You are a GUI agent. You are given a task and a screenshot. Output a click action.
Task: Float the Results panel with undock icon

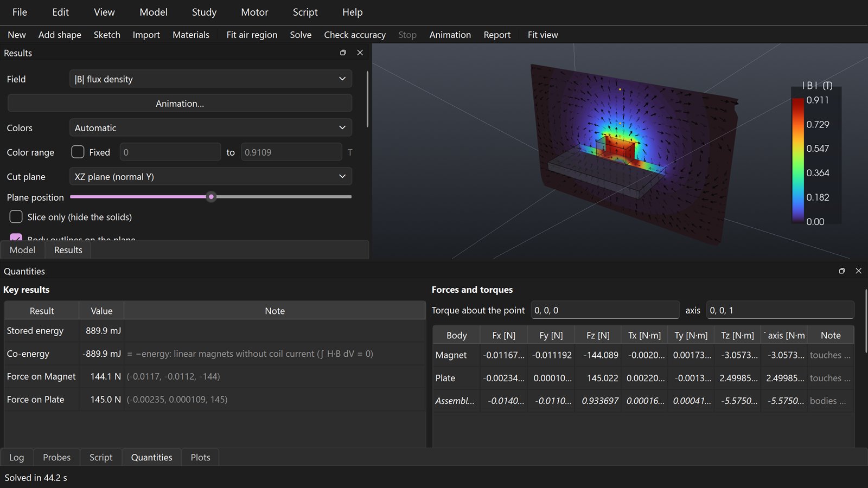pyautogui.click(x=343, y=53)
